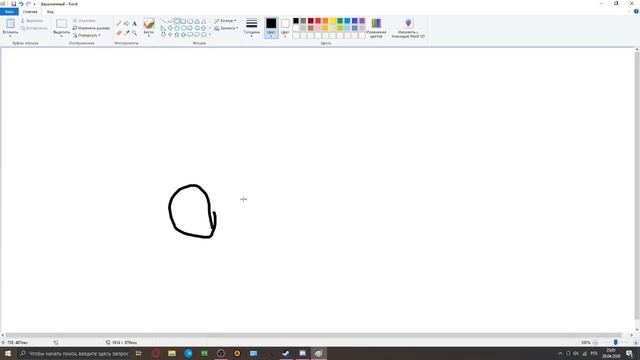Choose the triangle shape
The height and width of the screenshot is (360, 640).
coord(204,21)
